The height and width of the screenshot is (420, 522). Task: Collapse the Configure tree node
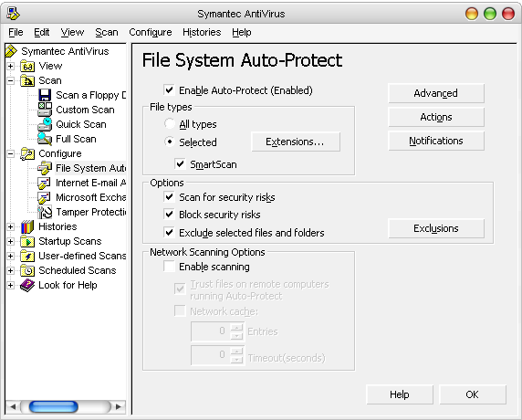[11, 153]
